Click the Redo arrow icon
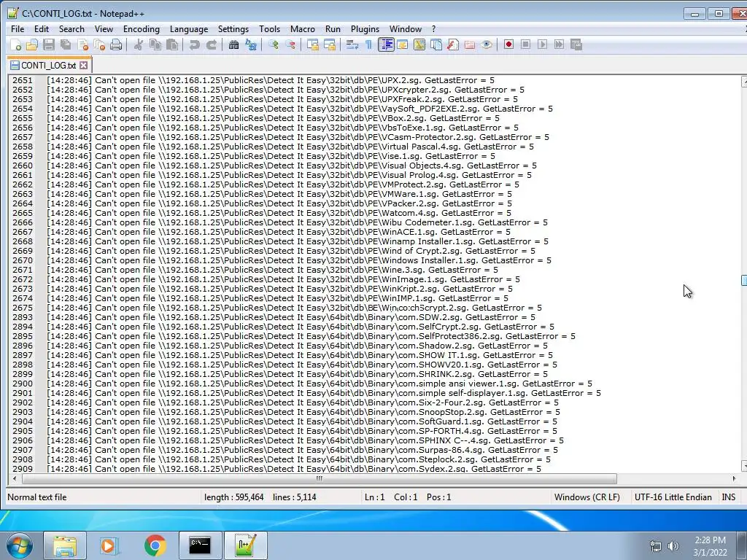747x560 pixels. coord(211,44)
